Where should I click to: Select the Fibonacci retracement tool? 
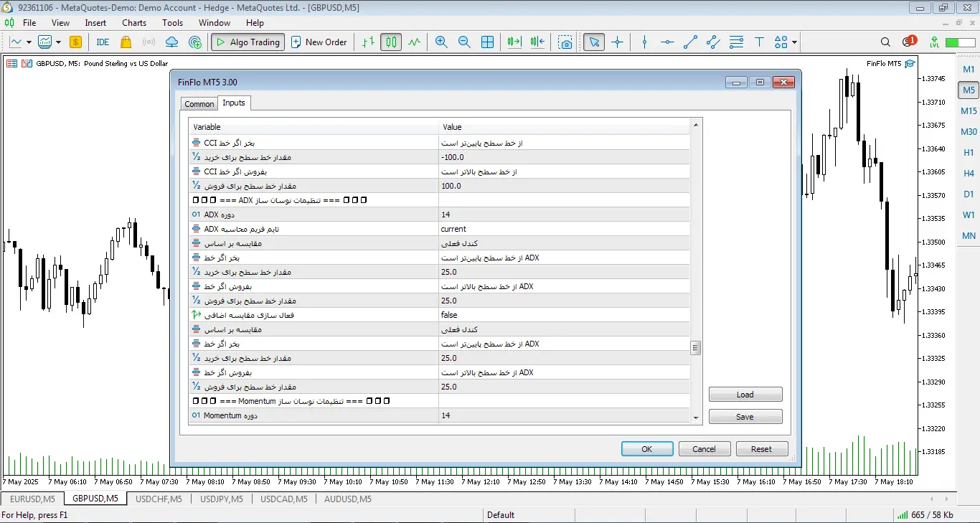pos(736,42)
